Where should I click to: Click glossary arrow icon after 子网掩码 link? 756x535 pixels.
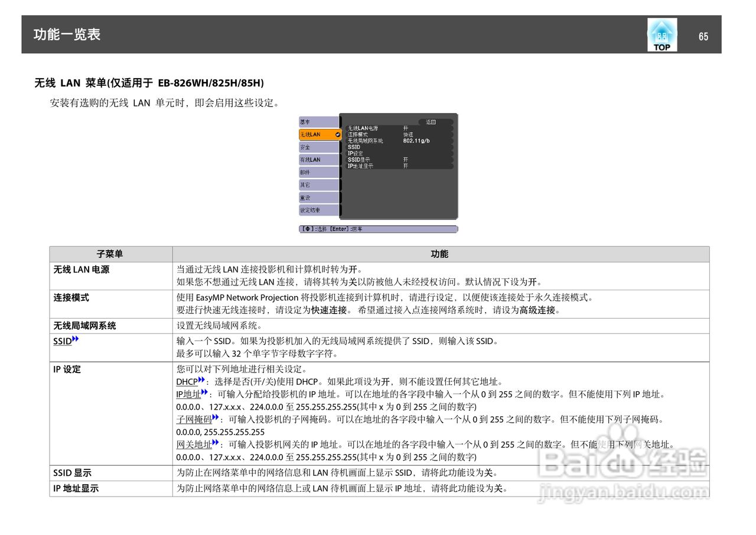coord(216,417)
